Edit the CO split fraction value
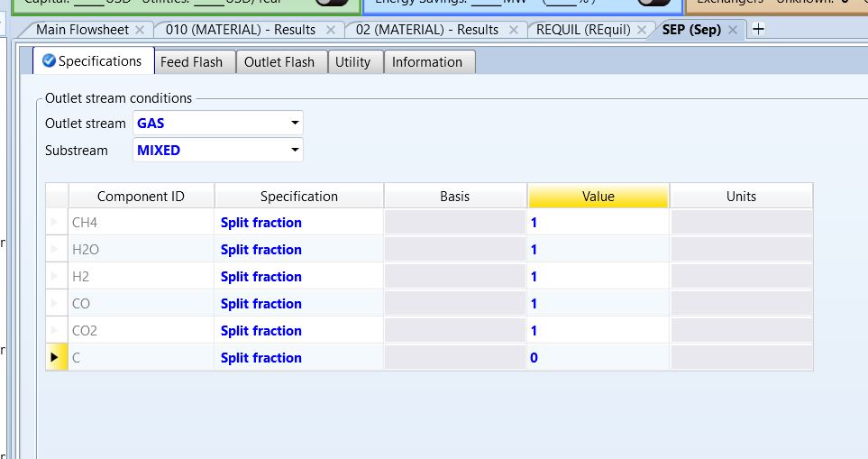Viewport: 868px width, 459px height. pos(598,304)
